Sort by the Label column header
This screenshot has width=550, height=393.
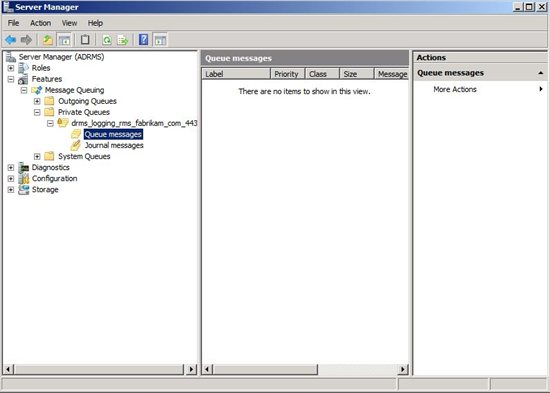[236, 74]
